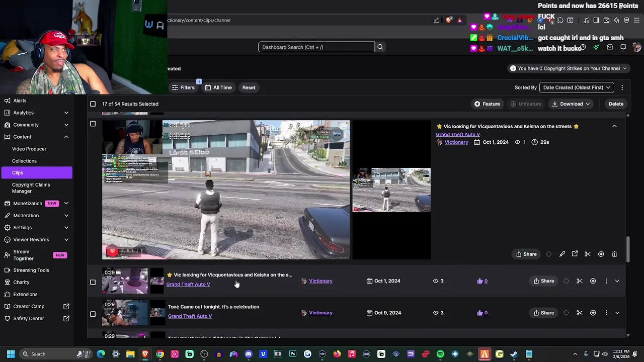644x362 pixels.
Task: Feature the selected clips
Action: click(487, 104)
